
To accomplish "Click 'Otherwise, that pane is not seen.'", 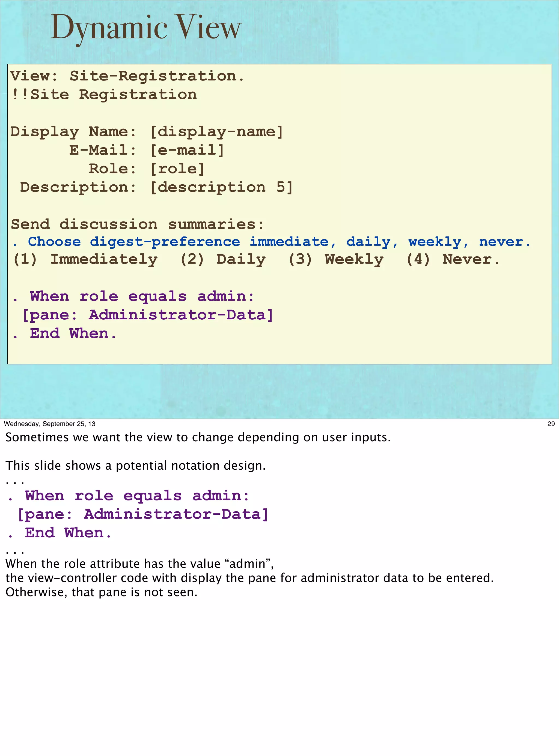I will (x=101, y=592).
